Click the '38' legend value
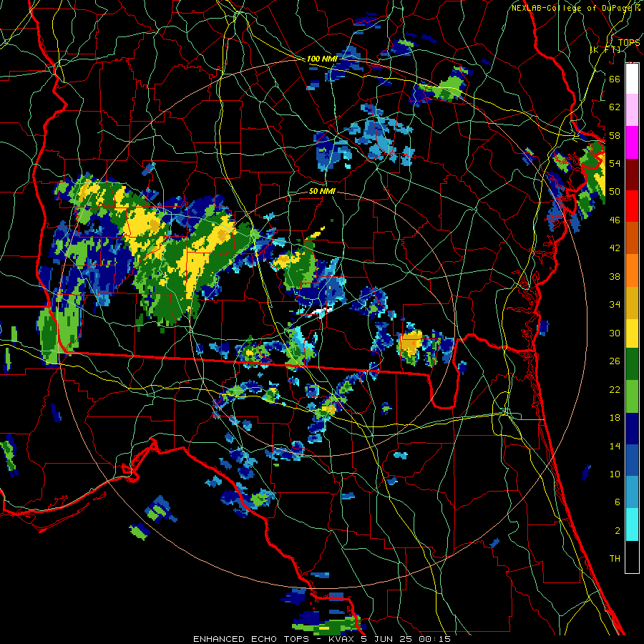 pyautogui.click(x=615, y=276)
